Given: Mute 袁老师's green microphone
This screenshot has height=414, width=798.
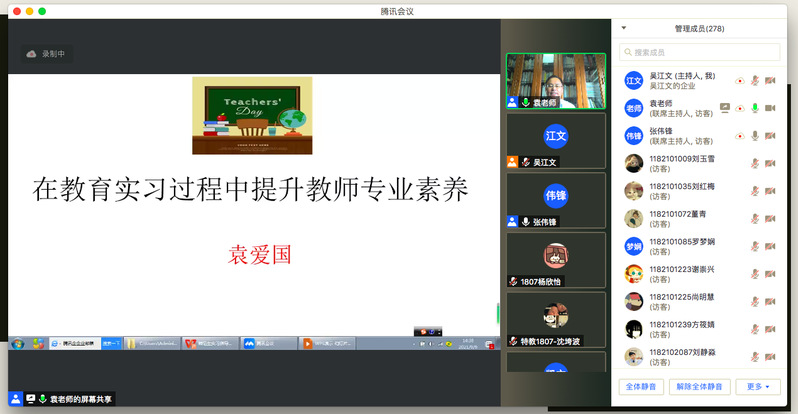Looking at the screenshot, I should (x=754, y=108).
